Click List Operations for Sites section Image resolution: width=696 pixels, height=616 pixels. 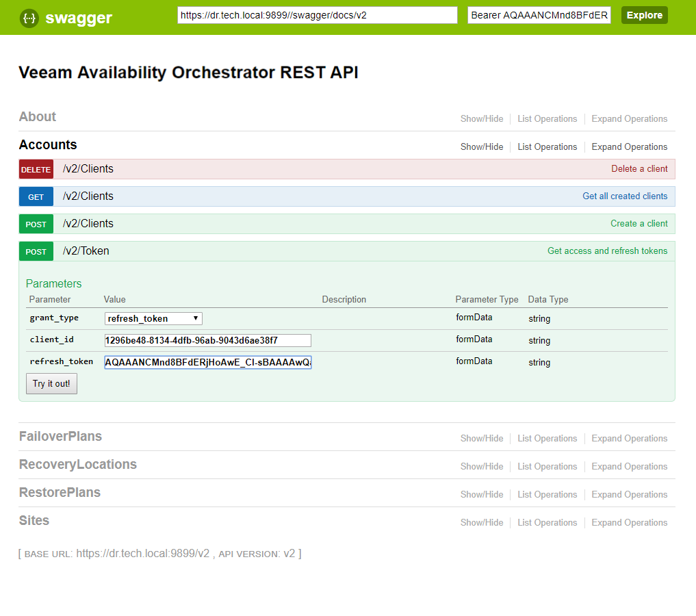[x=547, y=522]
